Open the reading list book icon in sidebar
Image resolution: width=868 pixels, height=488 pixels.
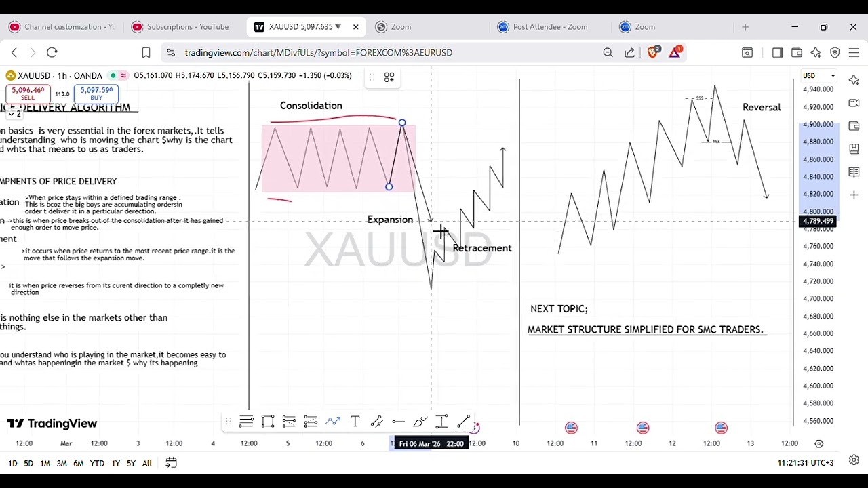tap(854, 172)
